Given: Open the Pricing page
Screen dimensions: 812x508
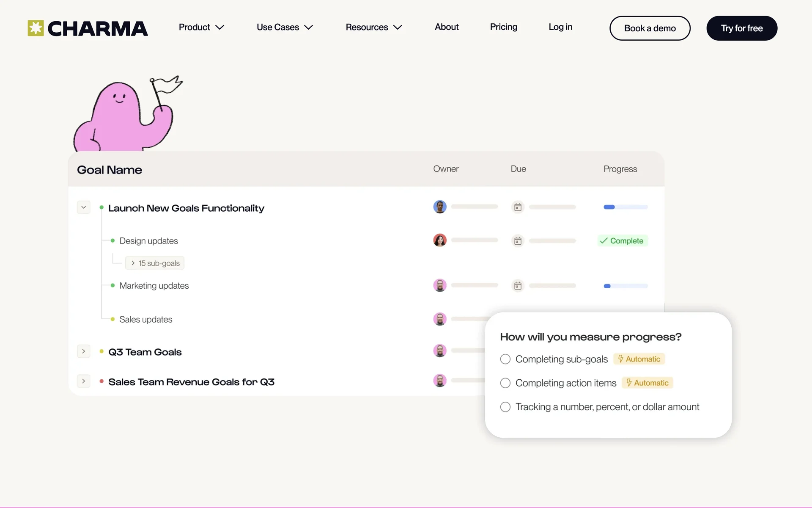Looking at the screenshot, I should 503,27.
